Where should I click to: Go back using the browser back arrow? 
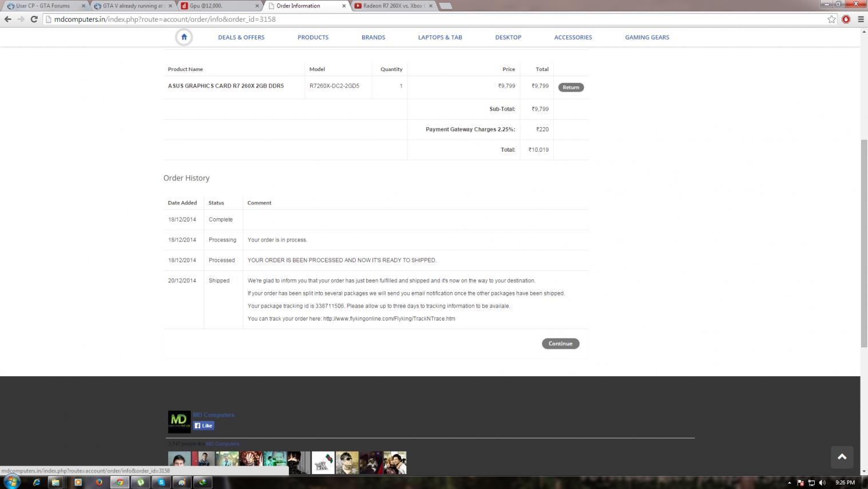(8, 19)
